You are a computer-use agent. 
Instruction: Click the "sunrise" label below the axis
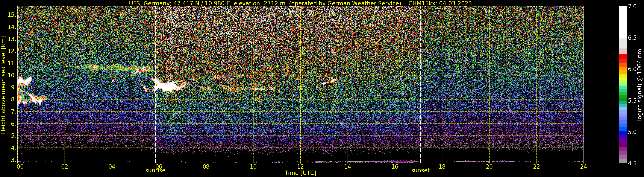point(155,171)
